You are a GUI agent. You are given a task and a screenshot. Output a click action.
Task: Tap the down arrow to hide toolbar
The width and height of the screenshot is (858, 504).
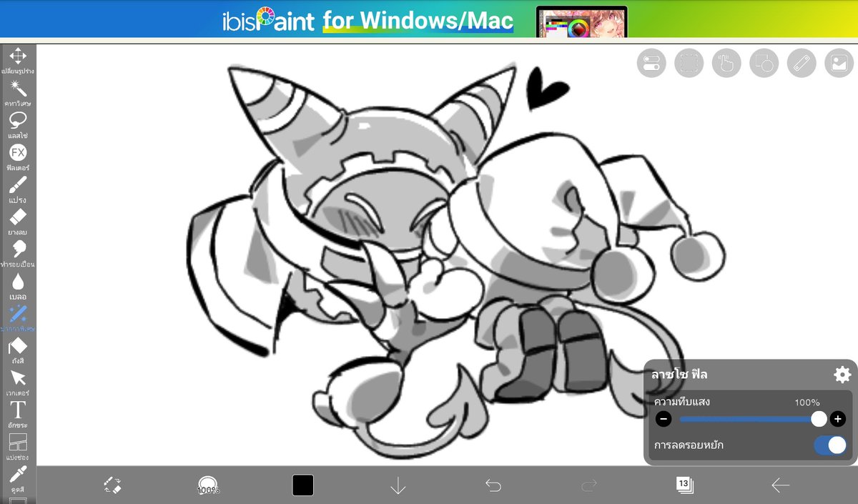(398, 486)
